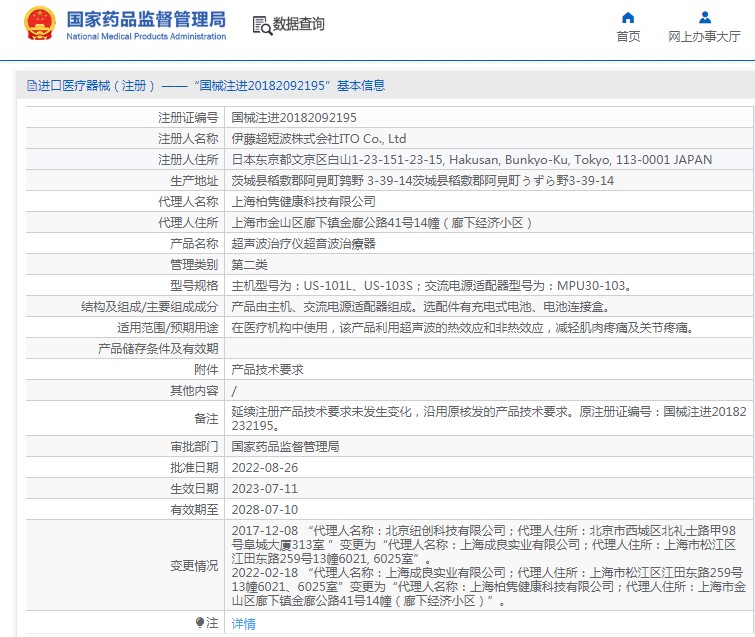This screenshot has width=755, height=637.
Task: Click the 审批部门 row label
Action: click(195, 447)
